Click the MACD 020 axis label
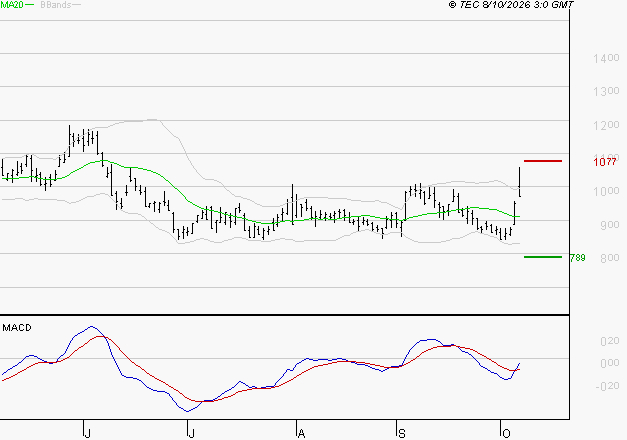 610,341
